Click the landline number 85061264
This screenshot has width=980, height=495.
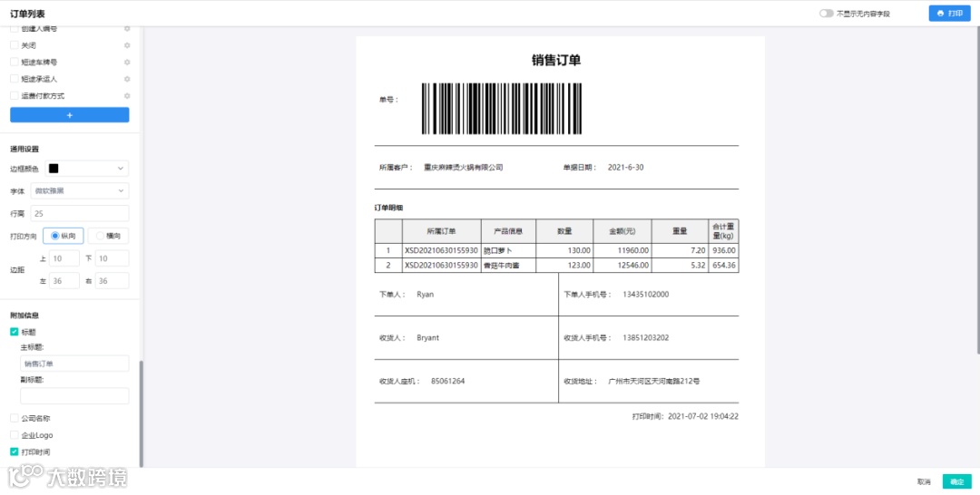pos(447,381)
